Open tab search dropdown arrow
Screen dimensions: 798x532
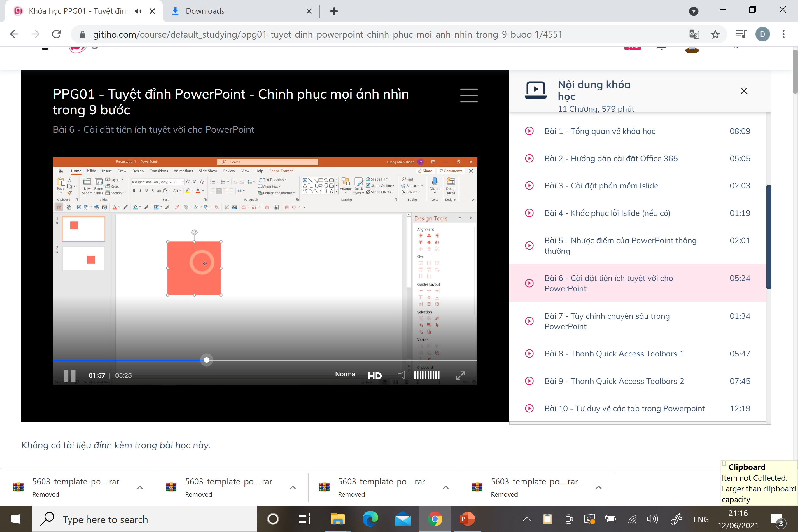(694, 11)
